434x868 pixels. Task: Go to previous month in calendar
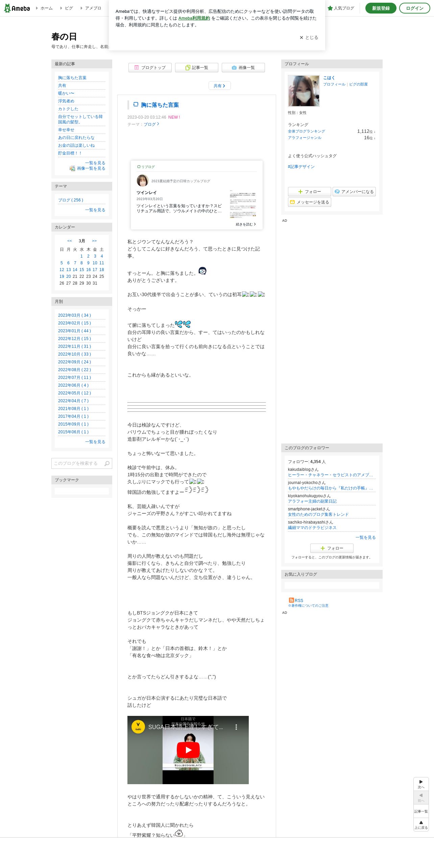pyautogui.click(x=70, y=241)
